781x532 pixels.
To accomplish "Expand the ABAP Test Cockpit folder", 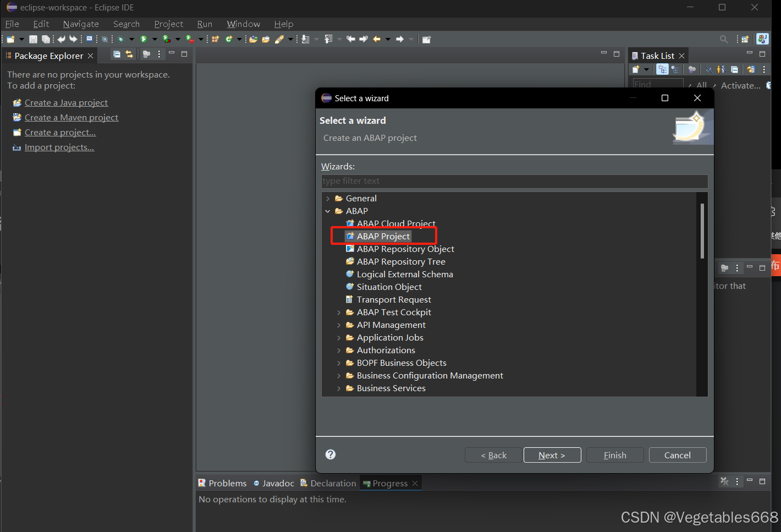I will click(x=339, y=312).
